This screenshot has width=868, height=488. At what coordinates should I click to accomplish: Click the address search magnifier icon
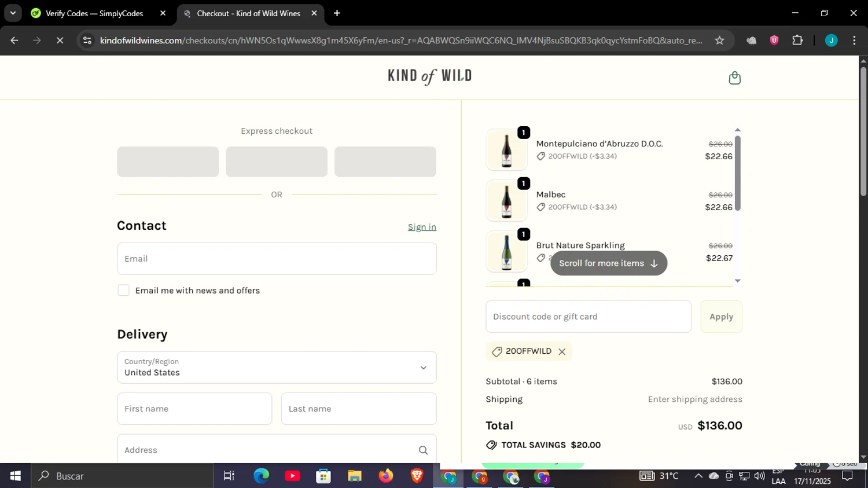coord(423,450)
